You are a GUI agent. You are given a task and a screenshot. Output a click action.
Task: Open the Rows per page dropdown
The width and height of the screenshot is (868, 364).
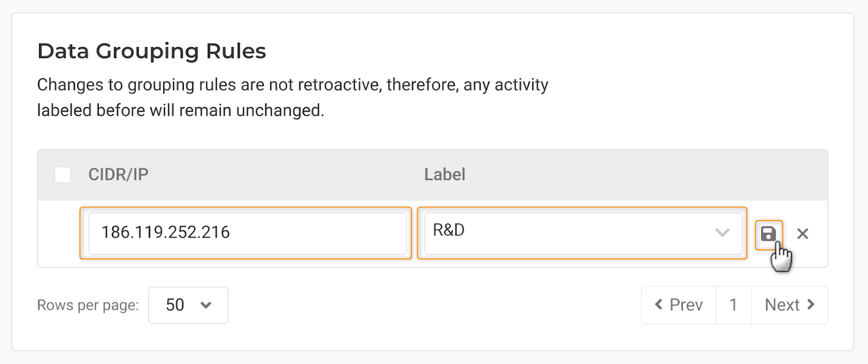pos(188,305)
